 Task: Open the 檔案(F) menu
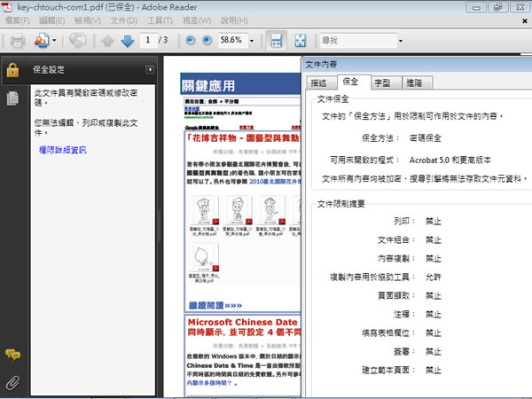(18, 20)
